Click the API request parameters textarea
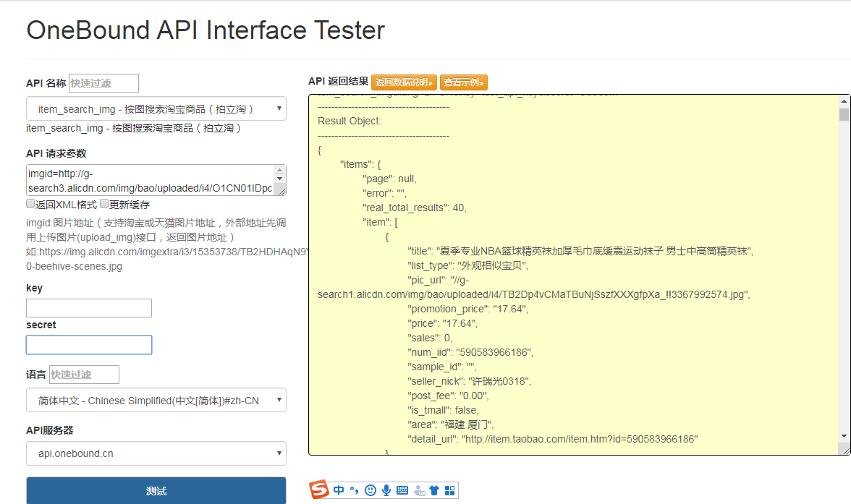851x504 pixels. (x=151, y=180)
